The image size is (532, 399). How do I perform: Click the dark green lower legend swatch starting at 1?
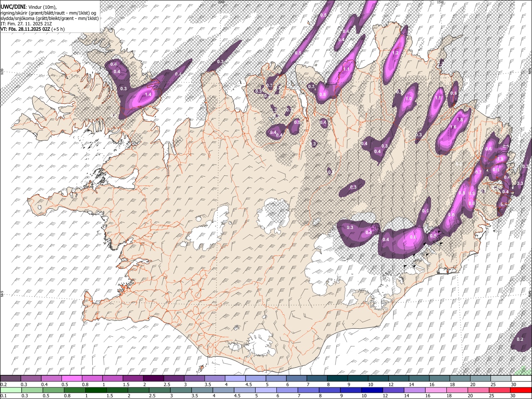coord(96,390)
